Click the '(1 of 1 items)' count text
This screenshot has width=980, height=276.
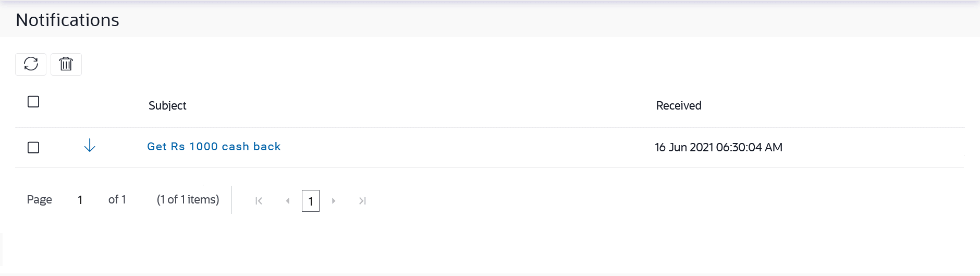tap(188, 200)
